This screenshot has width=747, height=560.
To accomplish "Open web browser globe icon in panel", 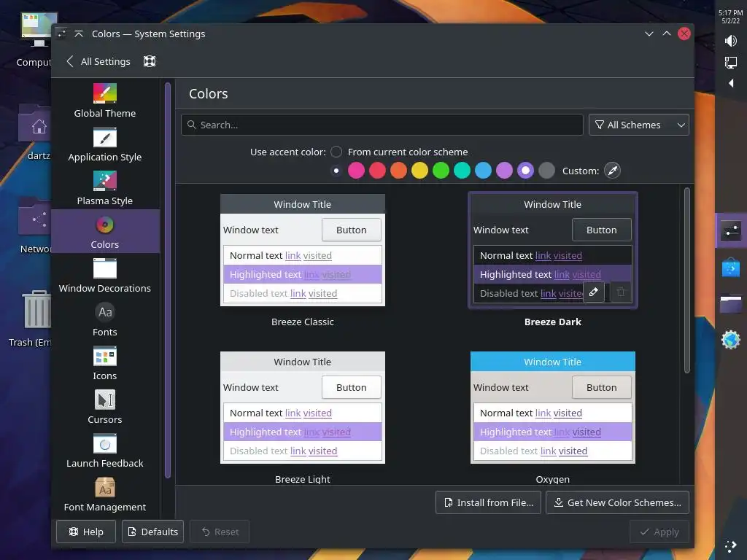I will tap(731, 340).
